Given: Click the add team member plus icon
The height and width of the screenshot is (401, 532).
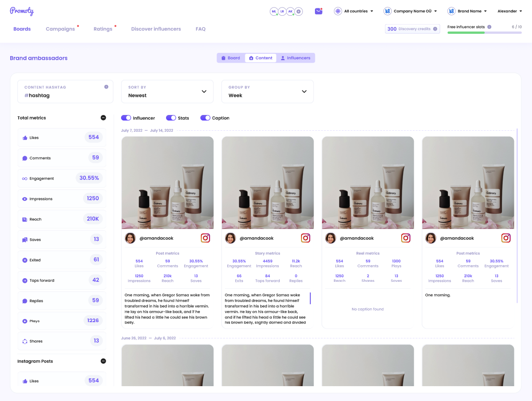Looking at the screenshot, I should 299,11.
